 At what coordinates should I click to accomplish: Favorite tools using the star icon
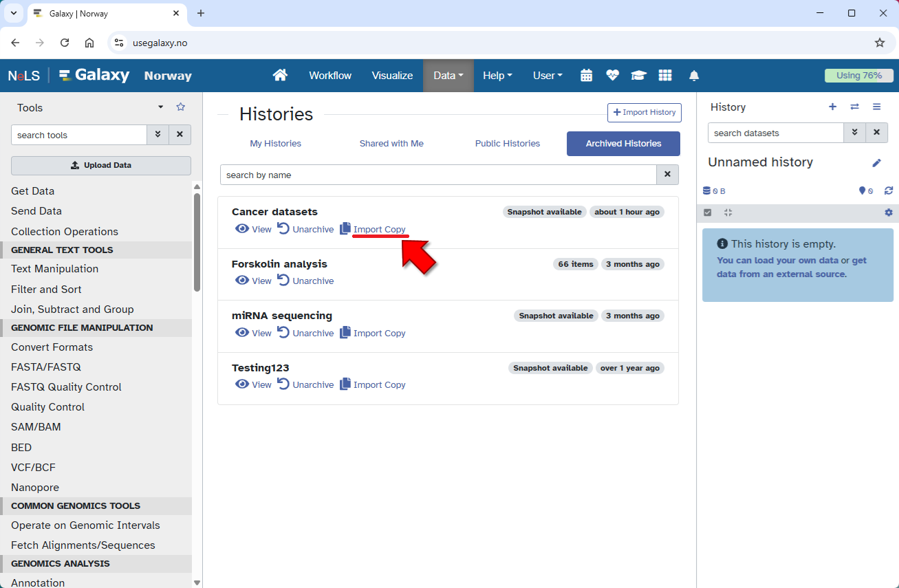(181, 107)
